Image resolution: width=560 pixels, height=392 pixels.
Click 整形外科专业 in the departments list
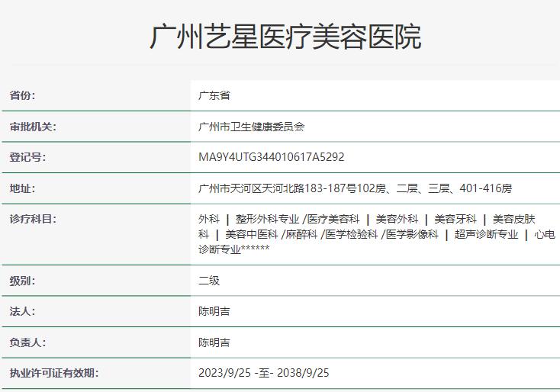(x=267, y=219)
